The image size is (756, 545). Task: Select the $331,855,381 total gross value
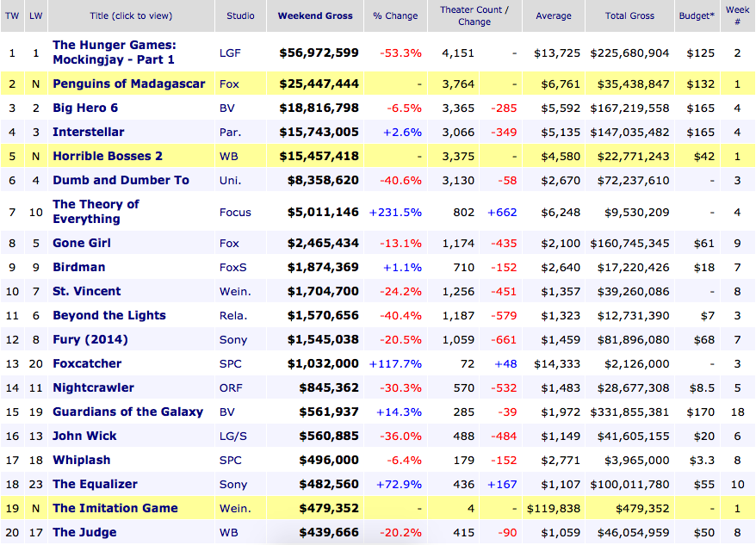click(x=629, y=412)
